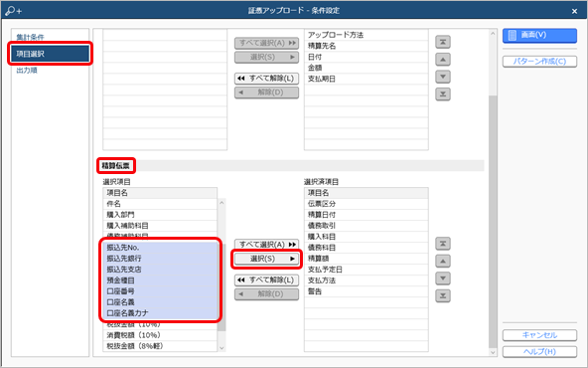
Task: Select 支払期日 item
Action: 366,79
